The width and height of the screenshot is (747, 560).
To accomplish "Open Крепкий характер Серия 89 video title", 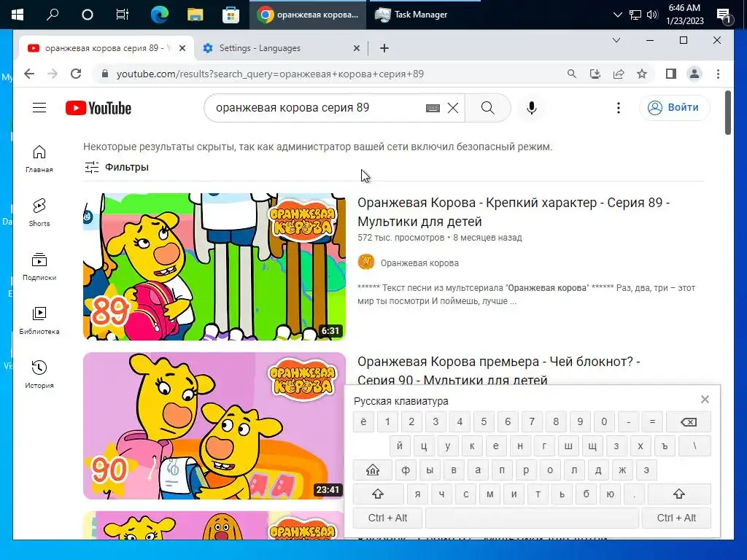I will [x=514, y=212].
